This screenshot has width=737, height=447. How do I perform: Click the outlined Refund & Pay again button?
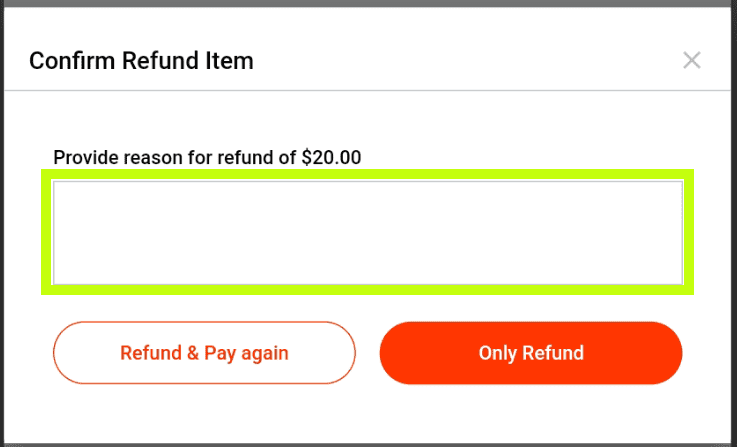coord(204,353)
